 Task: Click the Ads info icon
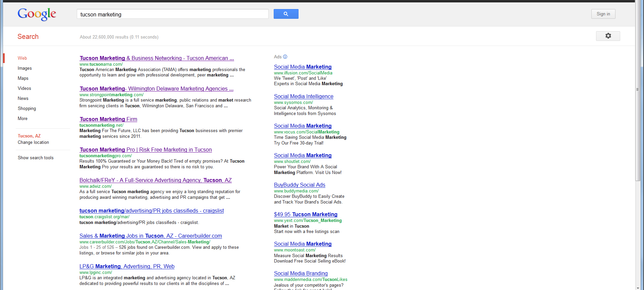click(285, 57)
